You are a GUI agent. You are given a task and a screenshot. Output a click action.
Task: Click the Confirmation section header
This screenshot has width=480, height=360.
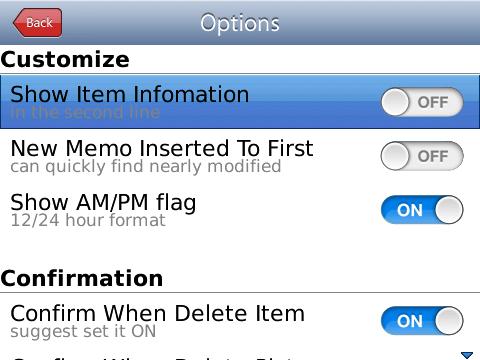point(82,278)
